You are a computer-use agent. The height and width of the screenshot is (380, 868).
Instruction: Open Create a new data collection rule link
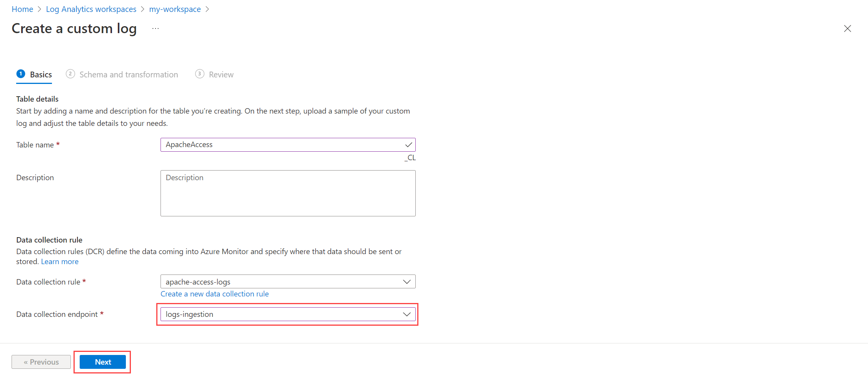click(x=214, y=294)
